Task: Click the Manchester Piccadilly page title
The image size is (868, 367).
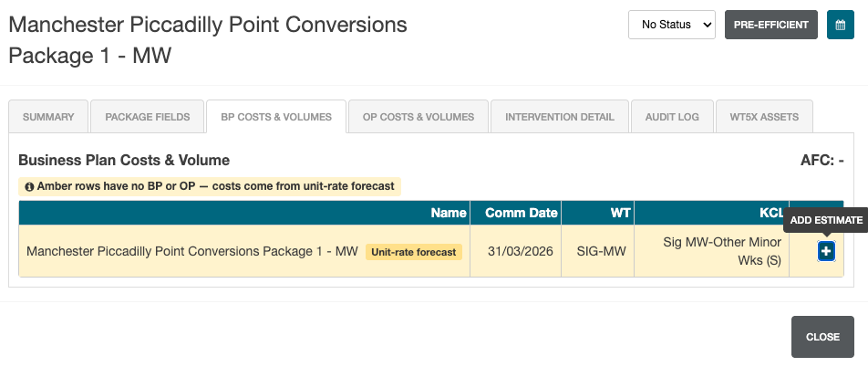Action: tap(208, 40)
